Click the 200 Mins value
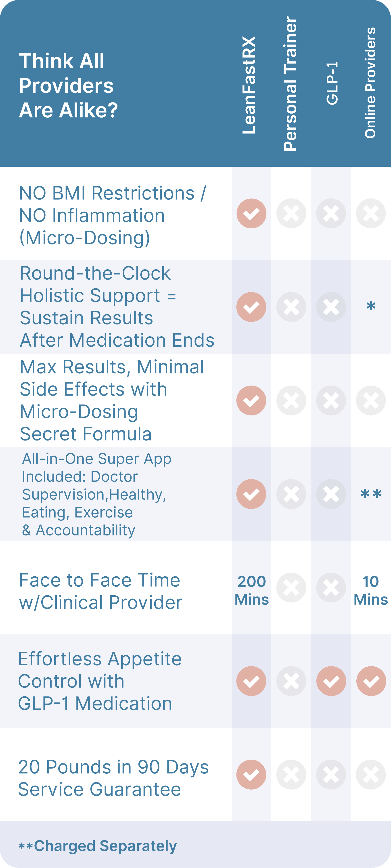This screenshot has width=391, height=868. 252,590
